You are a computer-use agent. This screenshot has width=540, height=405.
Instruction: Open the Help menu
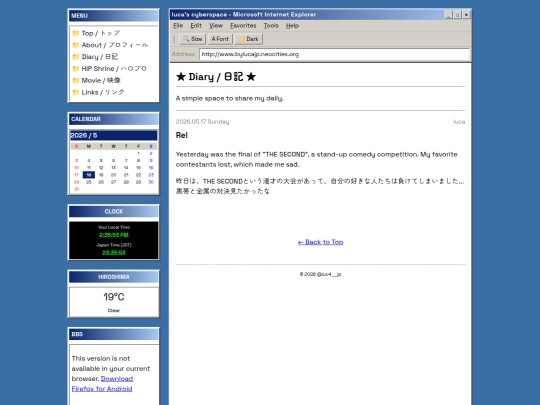point(292,26)
